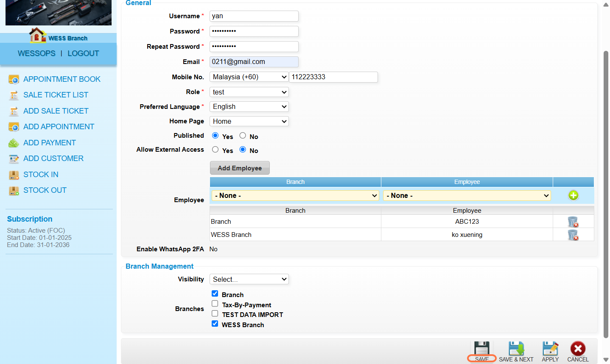Open the Employee None dropdown
Screen dimensions: 610x364
467,195
